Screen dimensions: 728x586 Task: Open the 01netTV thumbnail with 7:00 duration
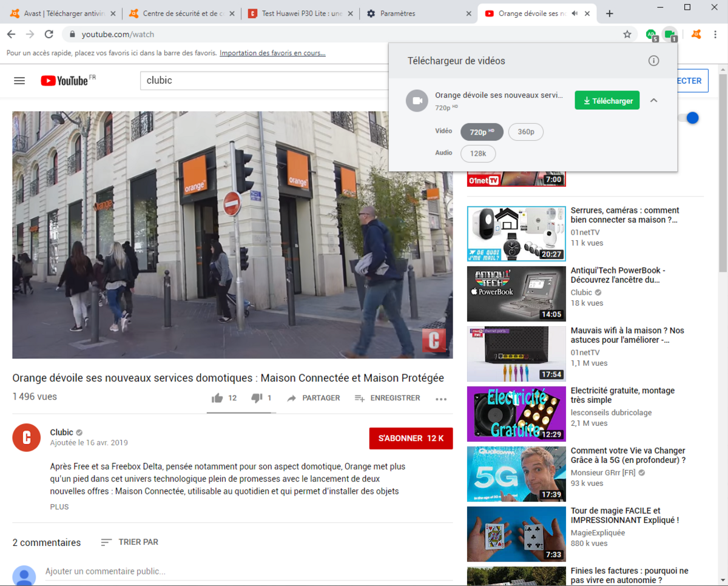[x=516, y=180]
